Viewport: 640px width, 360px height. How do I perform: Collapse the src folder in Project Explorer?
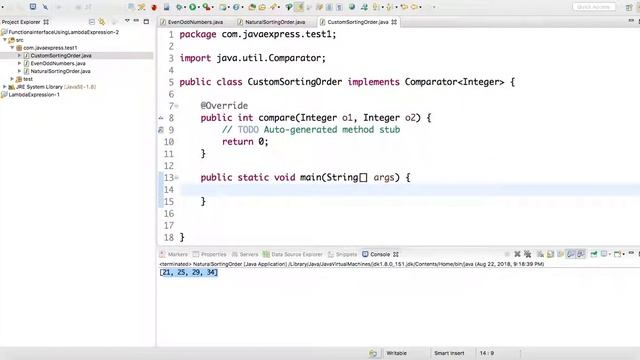pyautogui.click(x=5, y=40)
